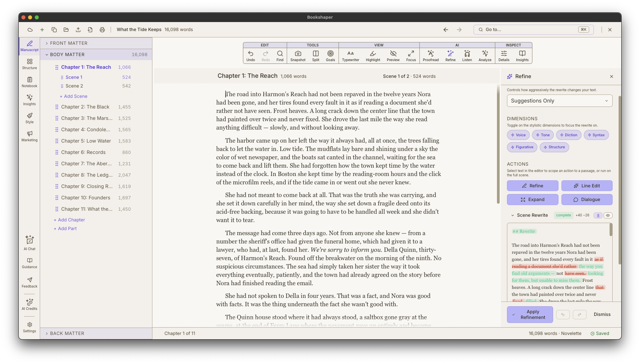Screen dimensions: 640x364
Task: Toggle the Diction dimension chip
Action: pos(568,135)
